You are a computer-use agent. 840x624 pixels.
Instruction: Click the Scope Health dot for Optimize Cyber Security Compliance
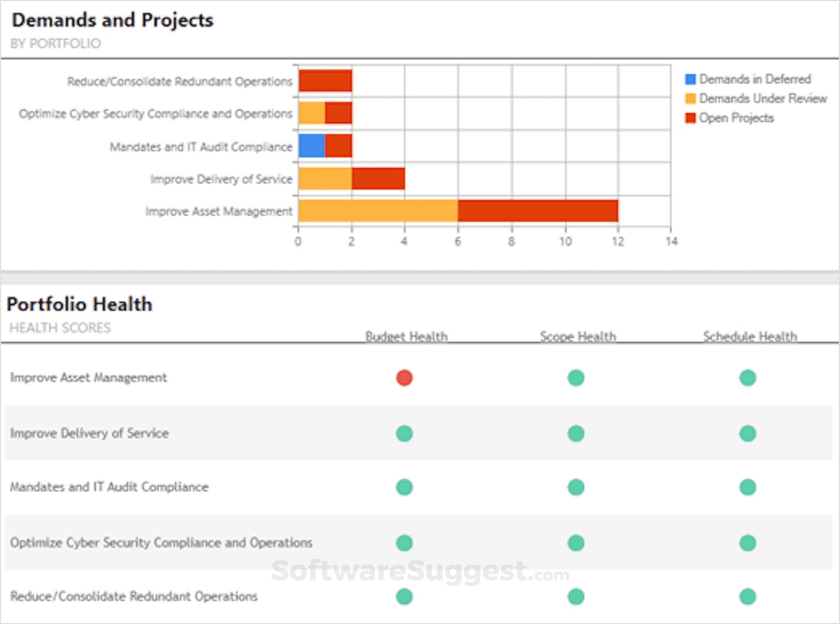(577, 543)
